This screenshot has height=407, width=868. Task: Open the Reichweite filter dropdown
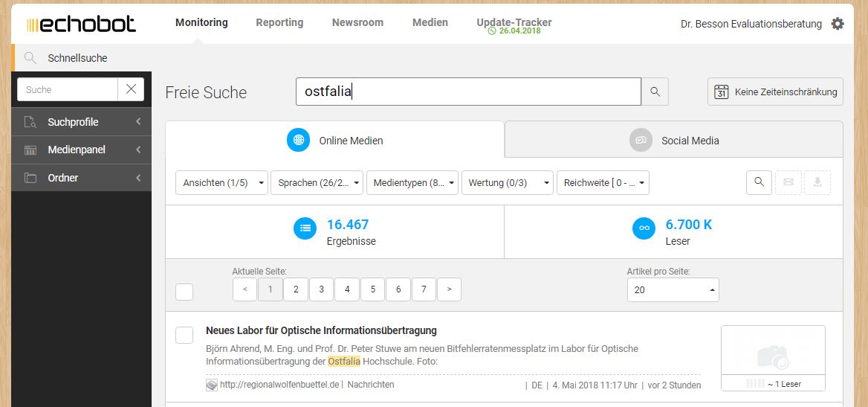(x=603, y=182)
